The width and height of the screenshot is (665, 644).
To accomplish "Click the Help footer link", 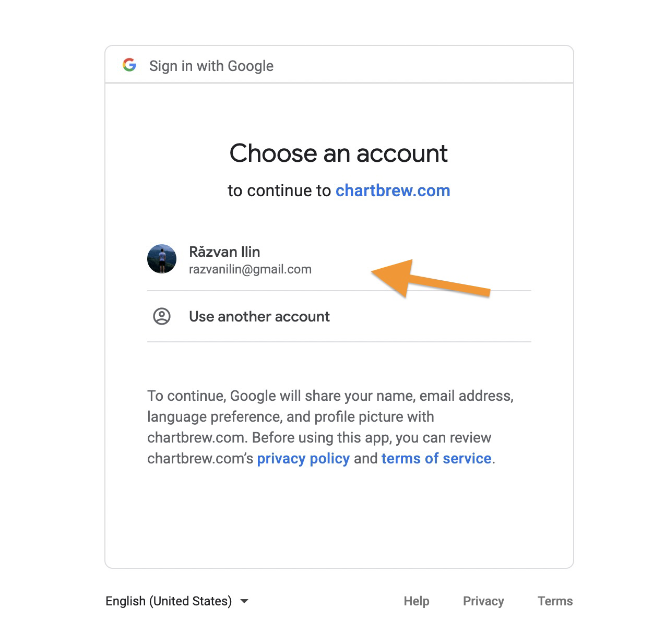I will click(417, 601).
